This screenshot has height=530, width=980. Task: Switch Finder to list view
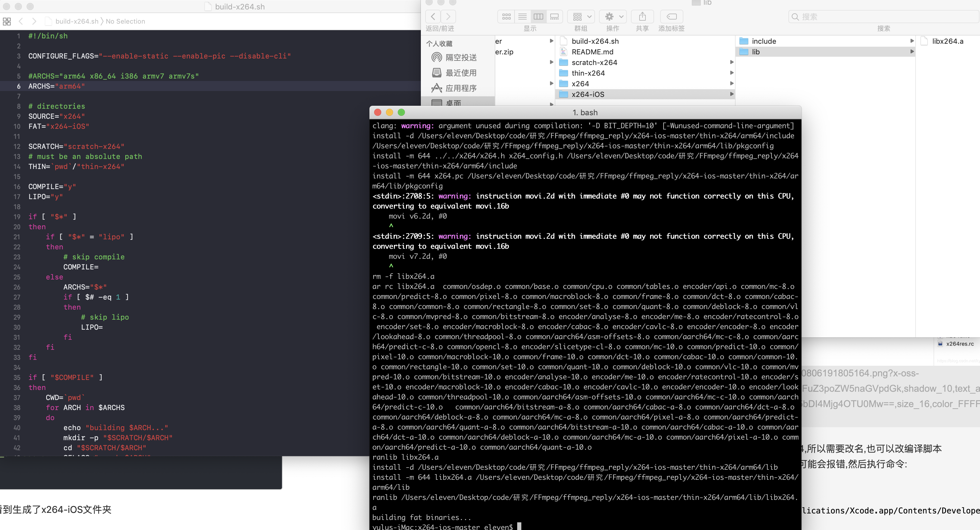pos(522,16)
